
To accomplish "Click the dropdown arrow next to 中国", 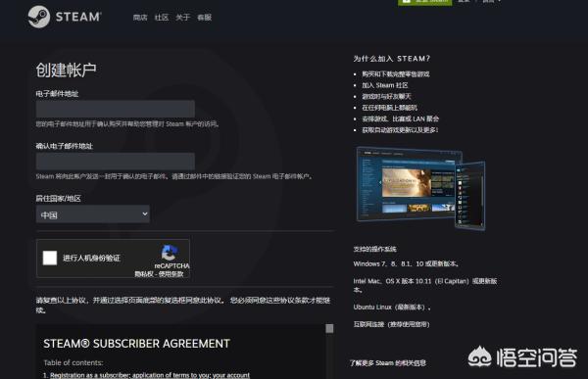I will (x=145, y=213).
